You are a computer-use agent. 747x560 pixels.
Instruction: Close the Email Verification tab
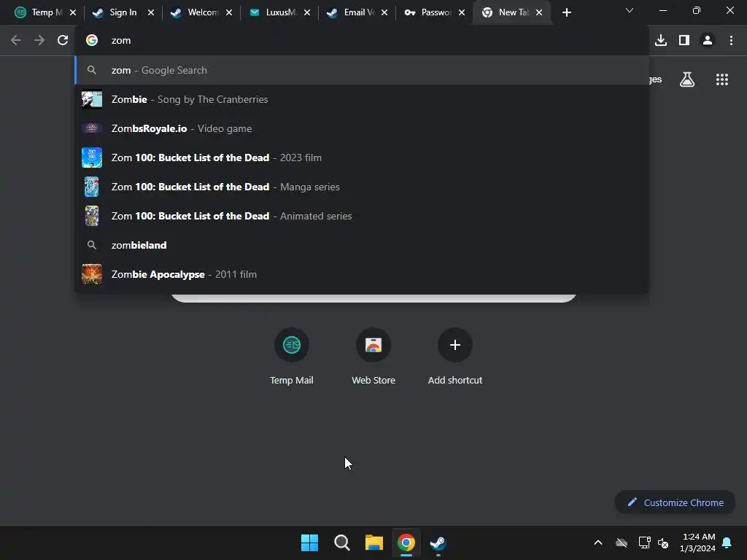click(384, 12)
